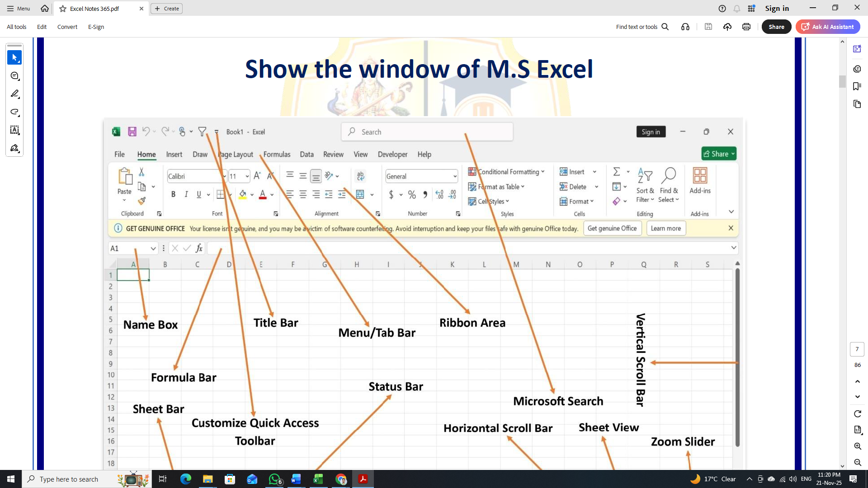The width and height of the screenshot is (868, 488).
Task: Click the Share button
Action: (x=776, y=27)
